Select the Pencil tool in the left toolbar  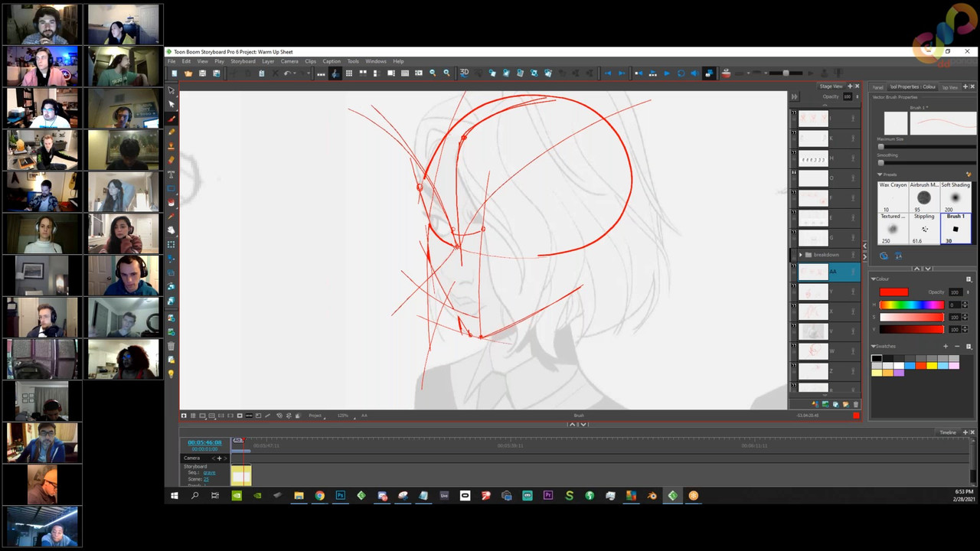(x=171, y=132)
